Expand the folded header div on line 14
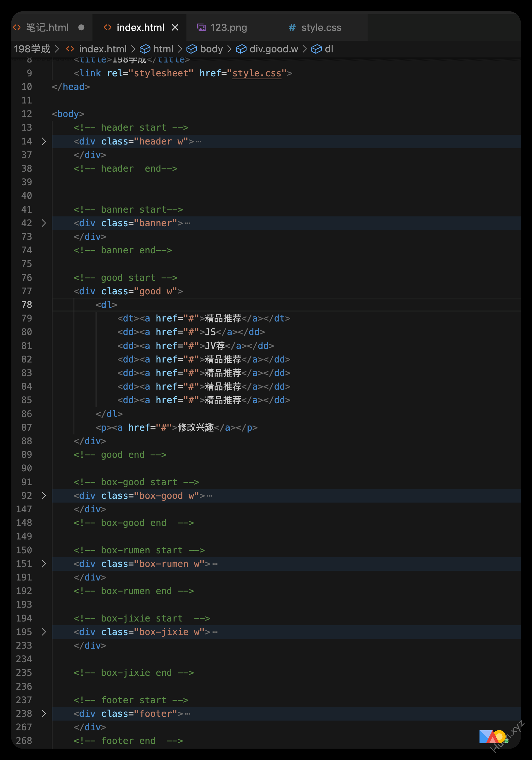Image resolution: width=532 pixels, height=760 pixels. pos(44,141)
